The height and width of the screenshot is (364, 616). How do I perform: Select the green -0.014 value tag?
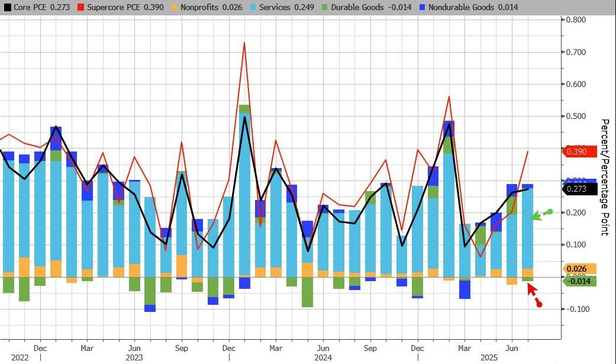coord(579,281)
